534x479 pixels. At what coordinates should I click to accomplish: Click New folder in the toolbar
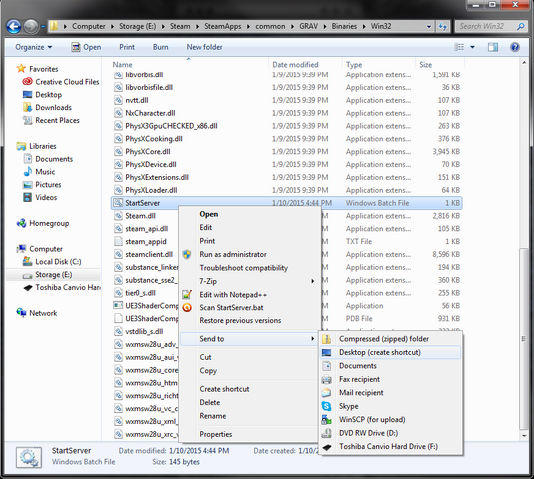click(x=204, y=47)
